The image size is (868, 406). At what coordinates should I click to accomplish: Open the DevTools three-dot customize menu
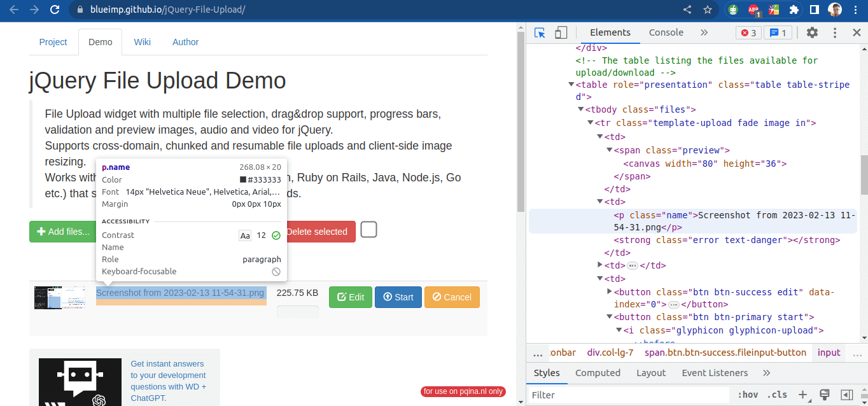(834, 32)
